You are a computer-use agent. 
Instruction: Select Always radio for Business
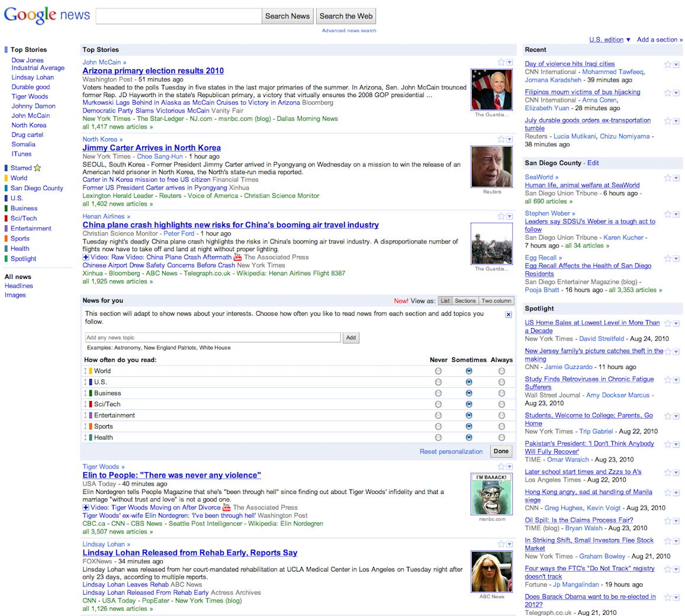click(501, 393)
